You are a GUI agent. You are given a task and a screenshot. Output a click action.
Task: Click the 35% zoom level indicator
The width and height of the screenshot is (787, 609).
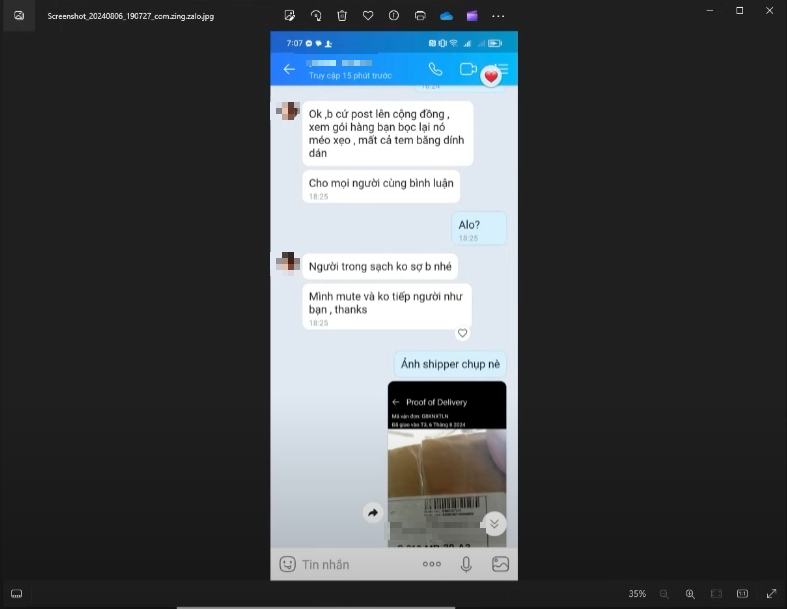pyautogui.click(x=637, y=594)
